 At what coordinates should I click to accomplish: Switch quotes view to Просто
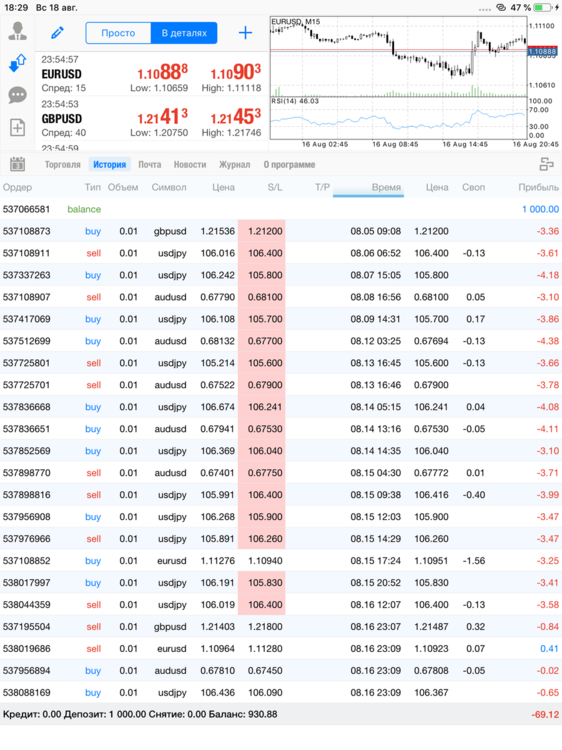point(118,33)
